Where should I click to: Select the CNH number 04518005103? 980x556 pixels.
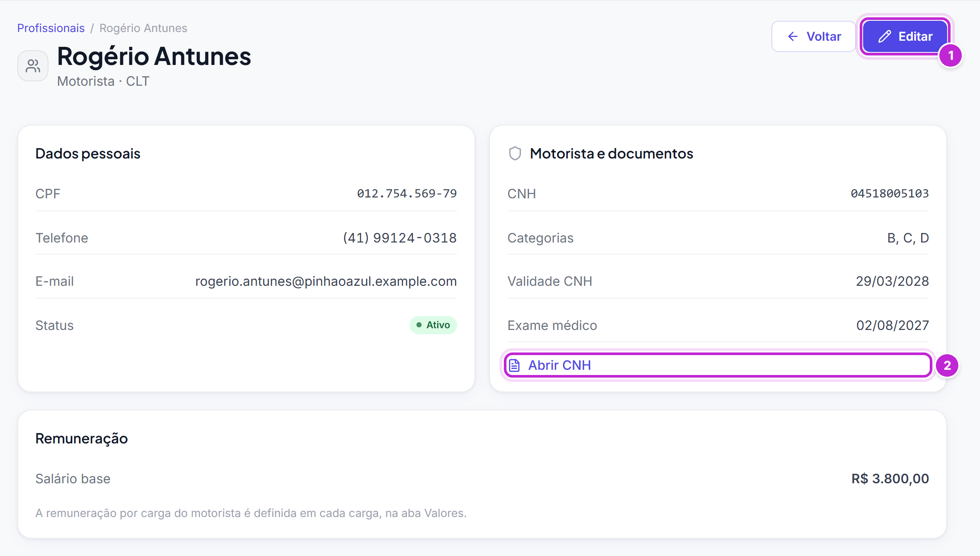click(890, 194)
